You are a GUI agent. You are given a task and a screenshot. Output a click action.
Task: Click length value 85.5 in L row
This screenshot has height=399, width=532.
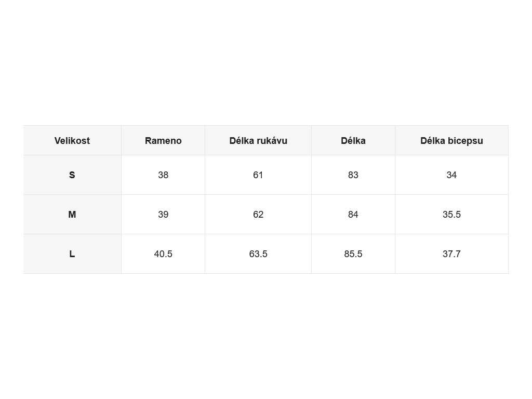[x=353, y=254]
